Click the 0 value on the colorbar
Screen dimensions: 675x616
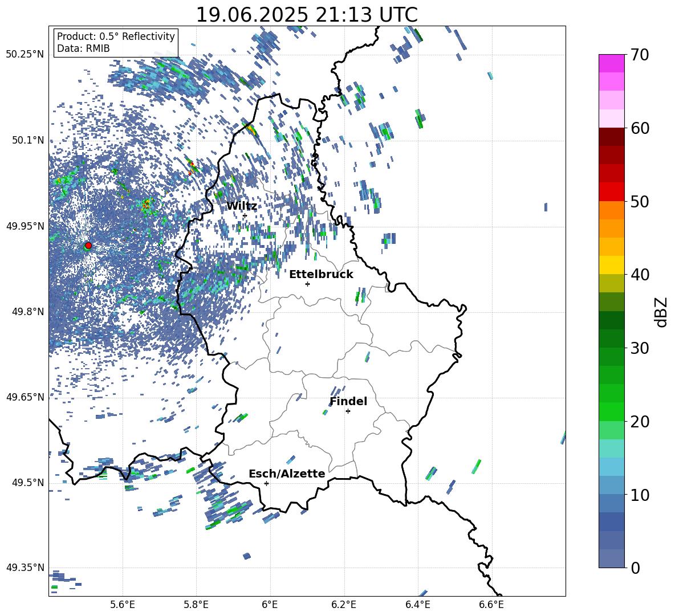(x=635, y=568)
